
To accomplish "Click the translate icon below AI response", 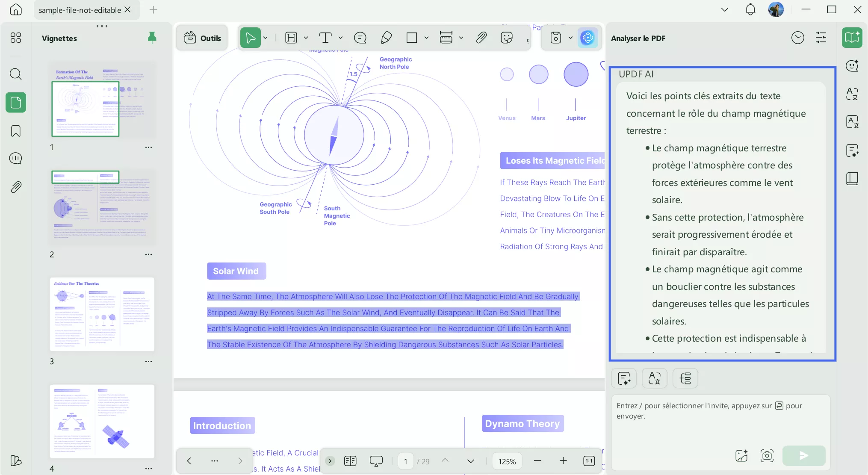I will pos(654,378).
